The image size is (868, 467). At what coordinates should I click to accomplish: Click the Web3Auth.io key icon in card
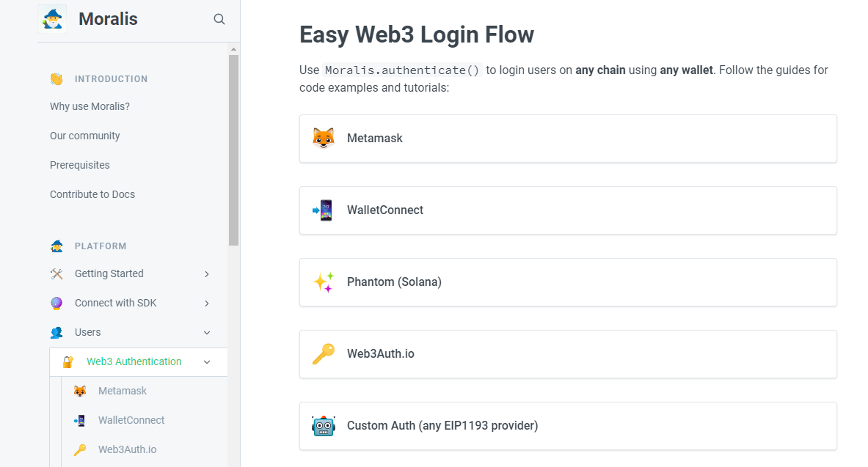(323, 354)
